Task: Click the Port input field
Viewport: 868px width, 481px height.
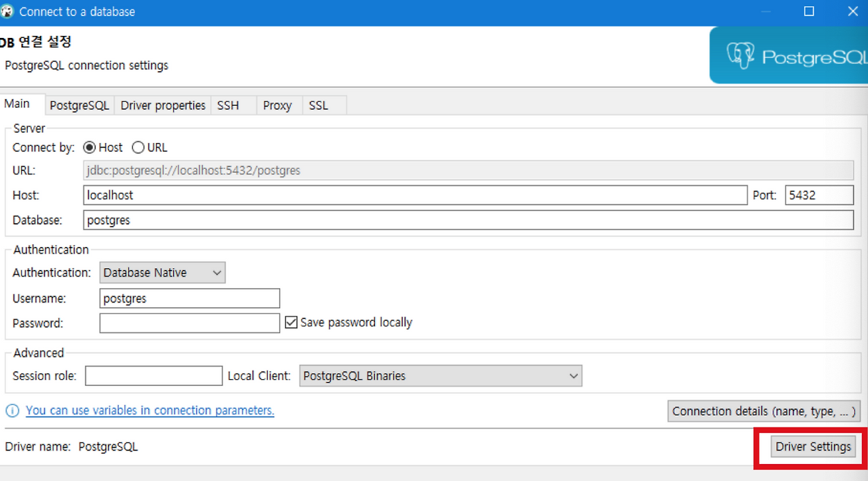Action: click(x=819, y=195)
